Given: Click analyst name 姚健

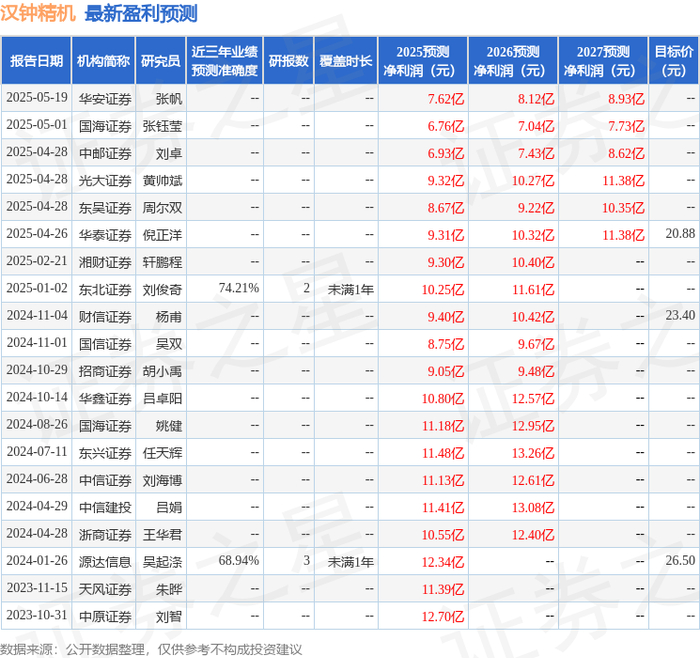Looking at the screenshot, I should [x=169, y=426].
